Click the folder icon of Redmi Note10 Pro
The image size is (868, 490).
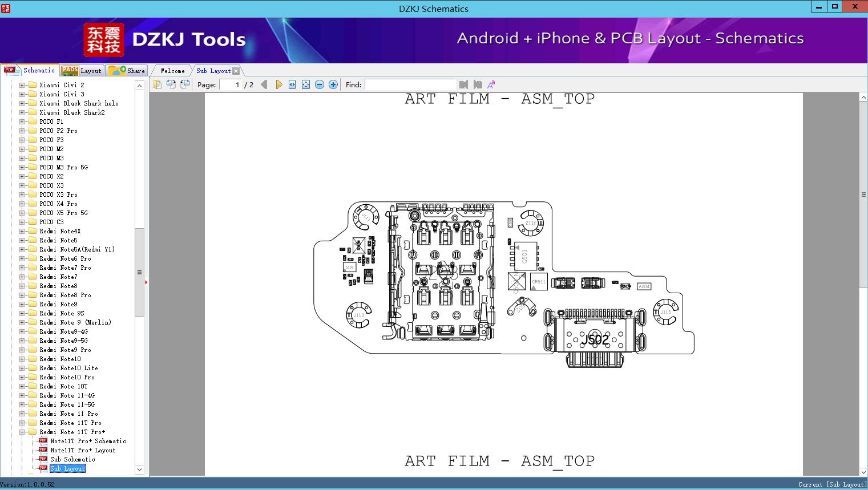(33, 377)
